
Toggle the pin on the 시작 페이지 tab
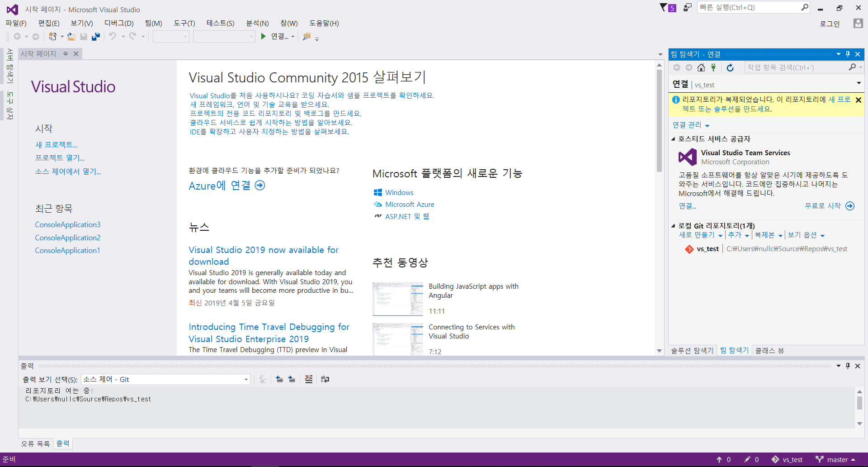(x=66, y=54)
